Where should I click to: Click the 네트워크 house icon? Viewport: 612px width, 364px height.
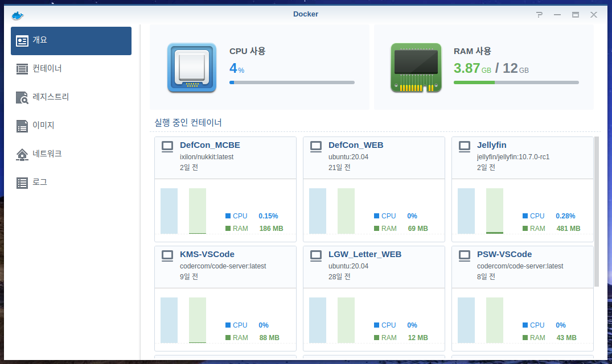coord(22,154)
